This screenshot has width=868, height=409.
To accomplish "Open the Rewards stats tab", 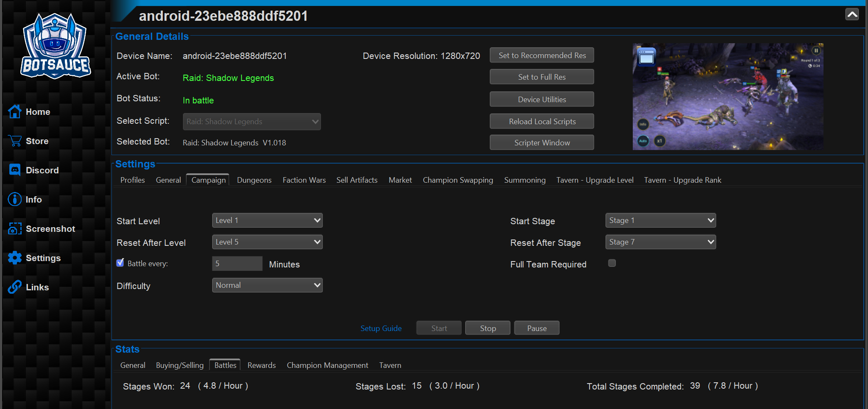I will tap(262, 365).
